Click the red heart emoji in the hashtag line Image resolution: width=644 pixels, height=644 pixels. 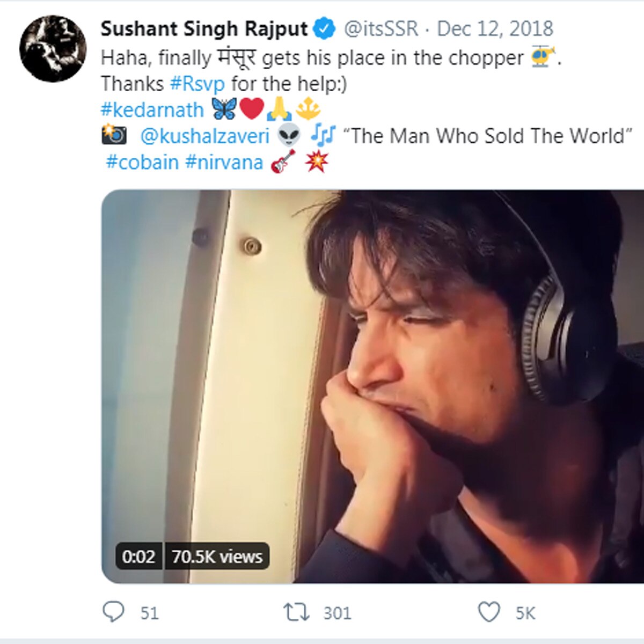pyautogui.click(x=251, y=107)
